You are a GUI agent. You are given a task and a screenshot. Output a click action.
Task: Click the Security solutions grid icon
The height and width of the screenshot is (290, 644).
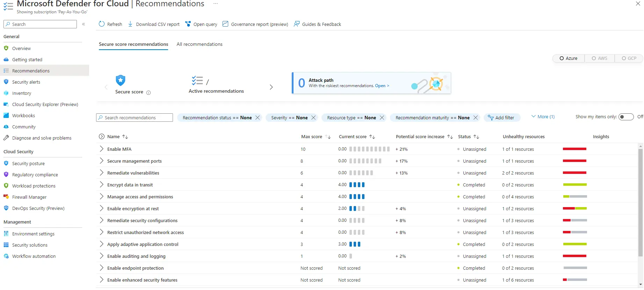tap(6, 245)
